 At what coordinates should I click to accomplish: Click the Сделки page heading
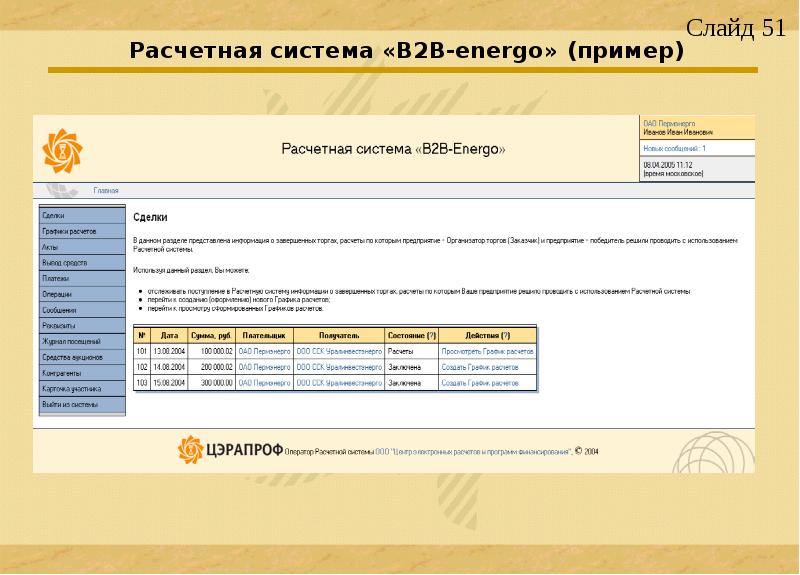pos(150,217)
